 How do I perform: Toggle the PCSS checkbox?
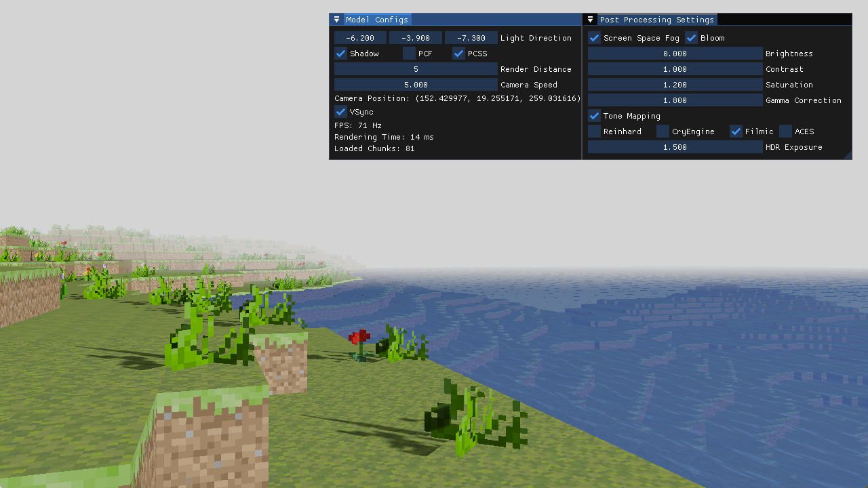458,54
